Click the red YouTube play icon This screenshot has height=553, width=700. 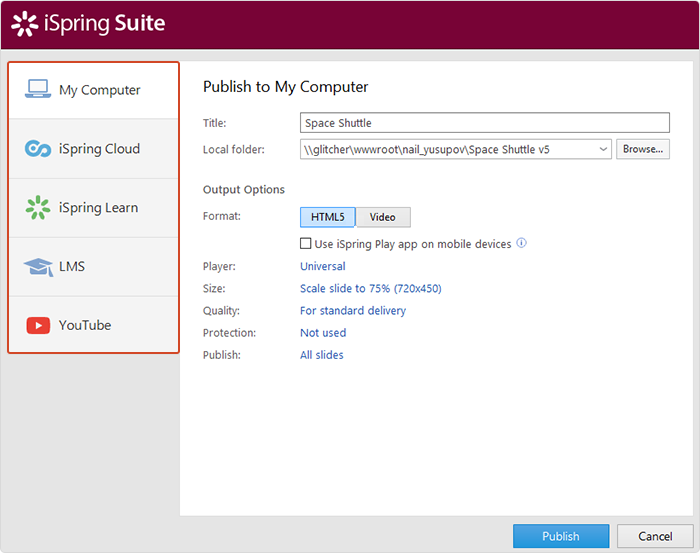pos(38,325)
